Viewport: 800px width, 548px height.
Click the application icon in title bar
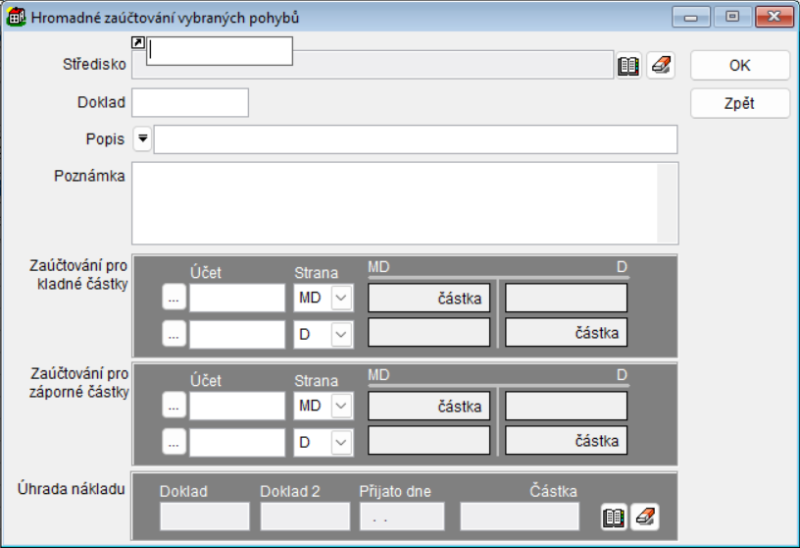[17, 17]
